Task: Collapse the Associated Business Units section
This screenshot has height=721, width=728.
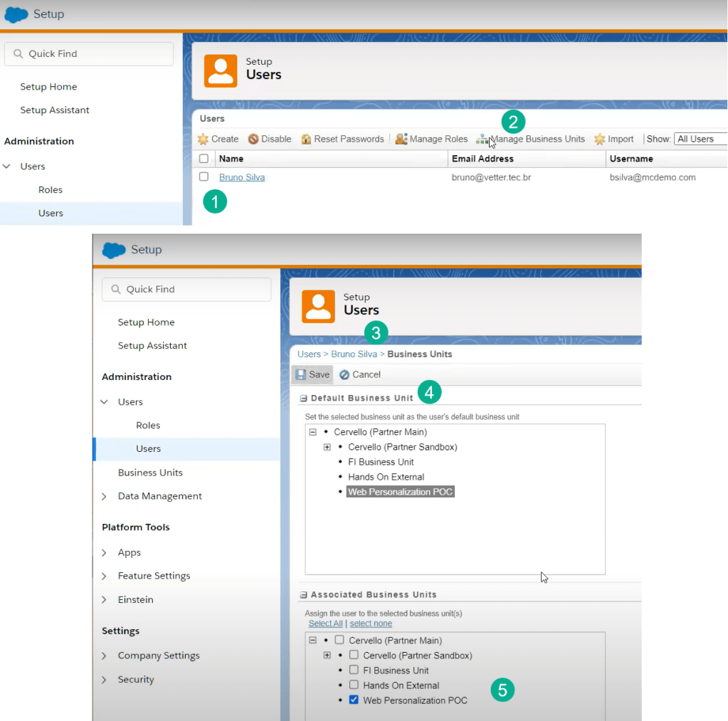Action: pyautogui.click(x=303, y=595)
